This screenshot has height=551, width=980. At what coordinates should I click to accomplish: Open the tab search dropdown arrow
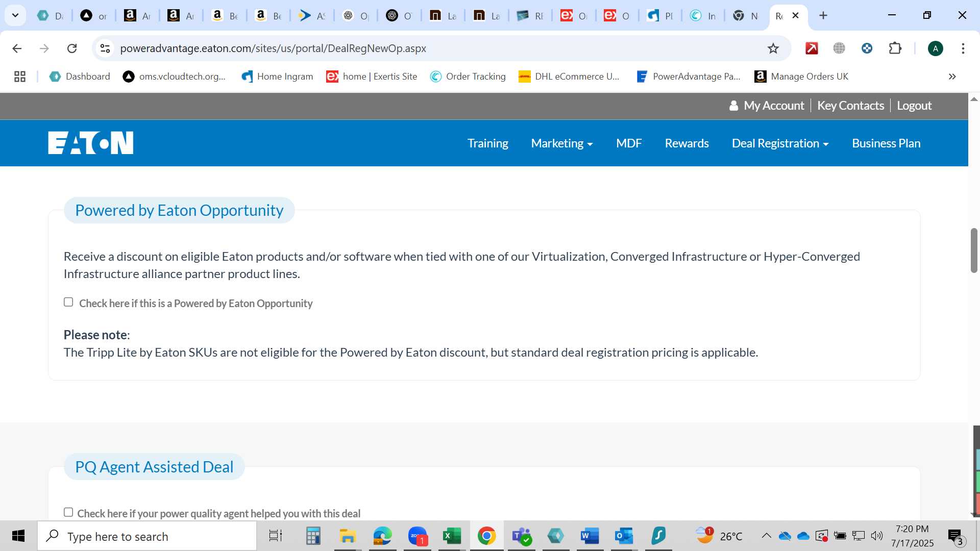(x=15, y=15)
